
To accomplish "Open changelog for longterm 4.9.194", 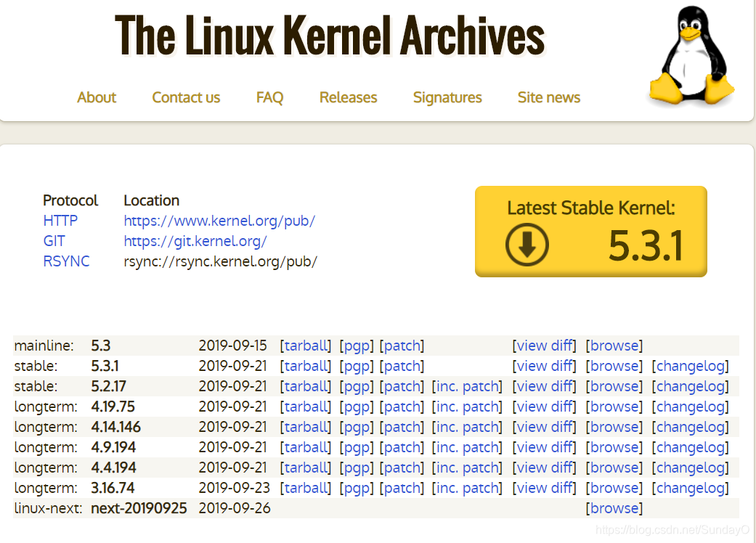I will 691,447.
